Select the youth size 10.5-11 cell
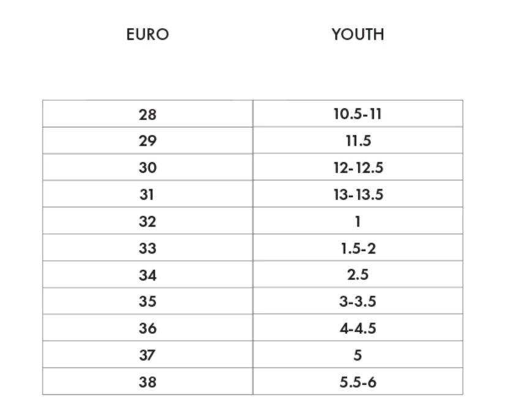Viewport: 508px width, 420px height. (358, 114)
